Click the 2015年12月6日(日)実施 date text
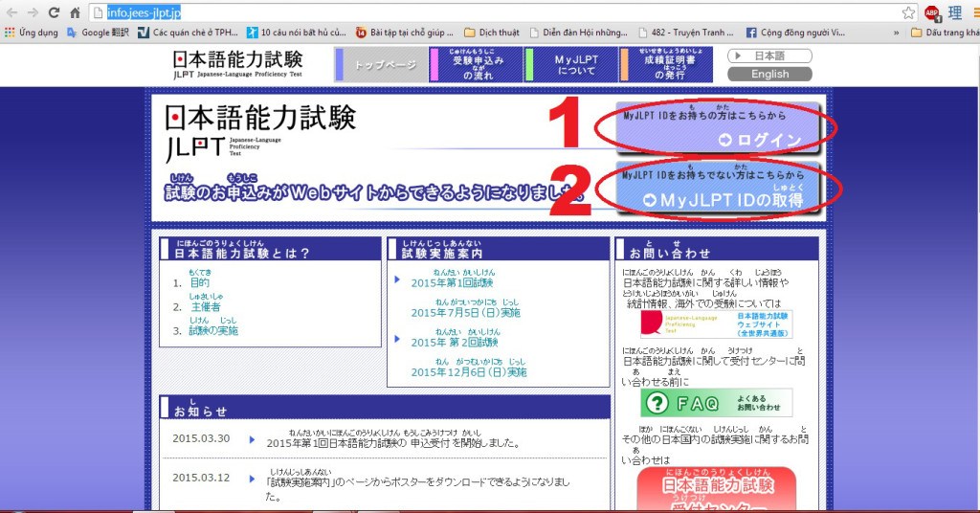The width and height of the screenshot is (980, 513). 469,372
